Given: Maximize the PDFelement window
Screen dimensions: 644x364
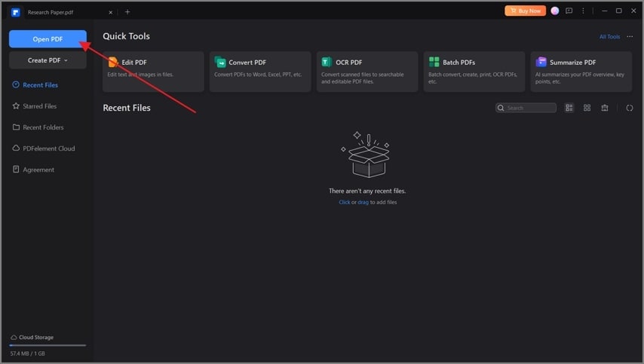Looking at the screenshot, I should click(618, 11).
